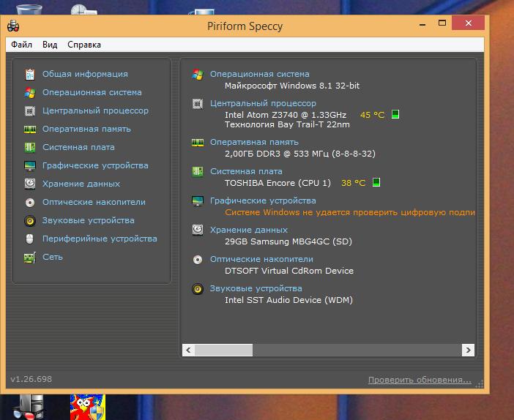The height and width of the screenshot is (420, 514).
Task: Open Центральный процессор heading link in summary
Action: 264,104
